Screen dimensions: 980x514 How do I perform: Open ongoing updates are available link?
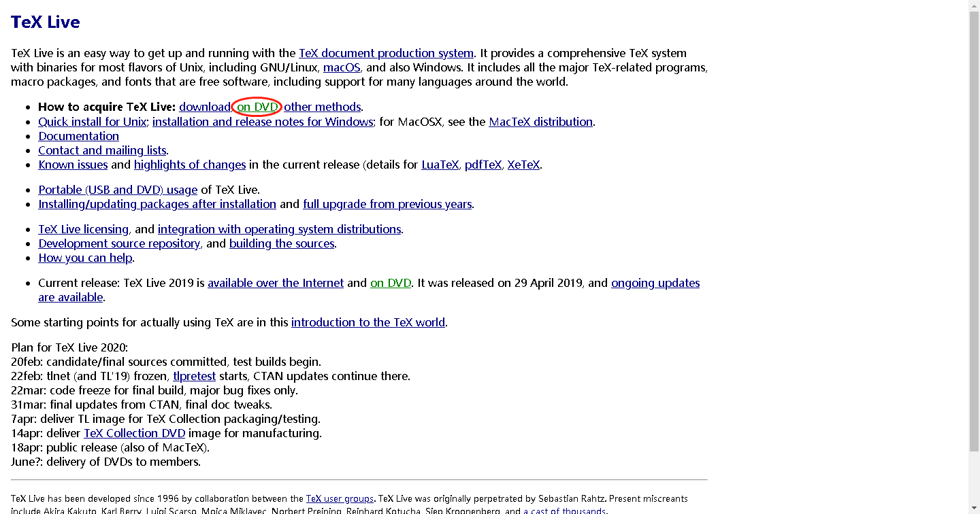pyautogui.click(x=655, y=283)
